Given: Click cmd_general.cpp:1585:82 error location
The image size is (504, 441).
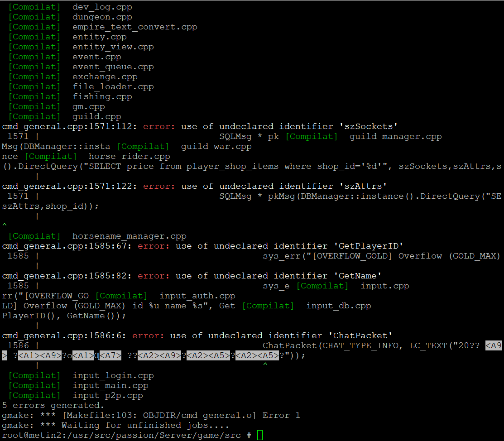Looking at the screenshot, I should [x=67, y=276].
